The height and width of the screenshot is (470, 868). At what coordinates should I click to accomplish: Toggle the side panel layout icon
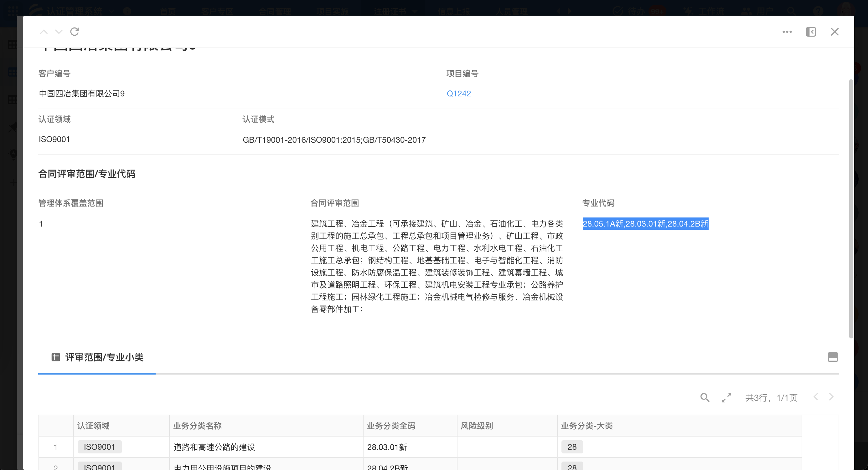coord(811,32)
